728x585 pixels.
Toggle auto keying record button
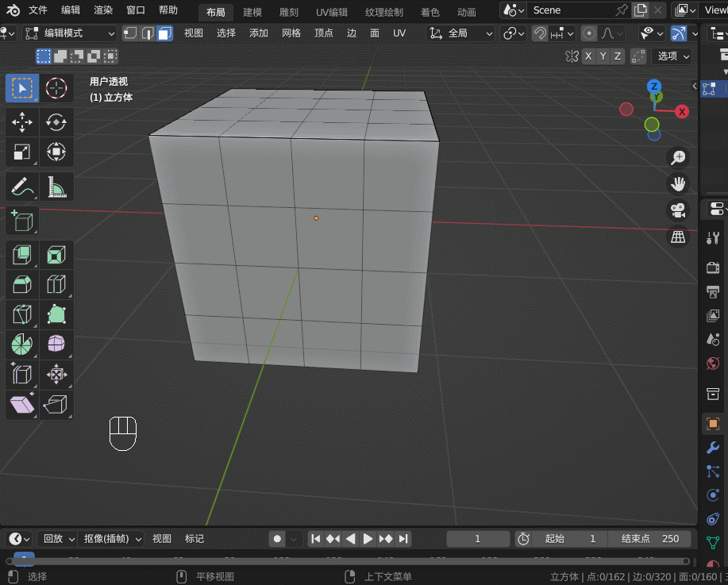[277, 539]
